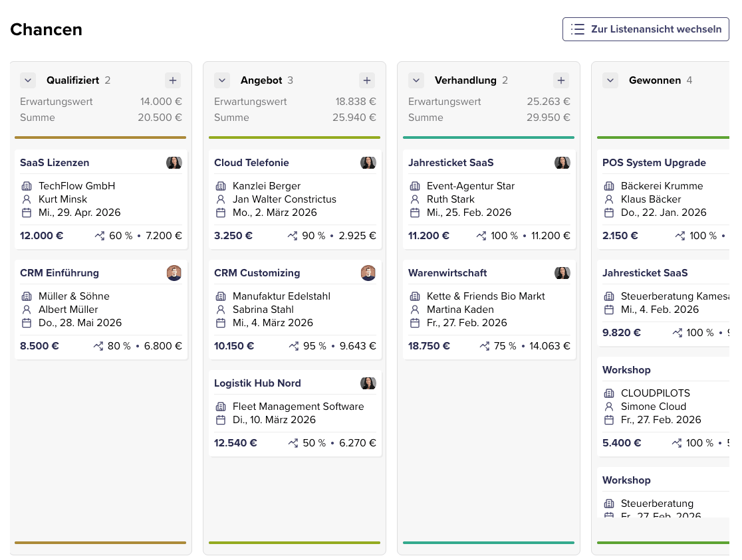Collapse the Angebot column via its chevron
Viewport: 742px width, 560px height.
(222, 80)
